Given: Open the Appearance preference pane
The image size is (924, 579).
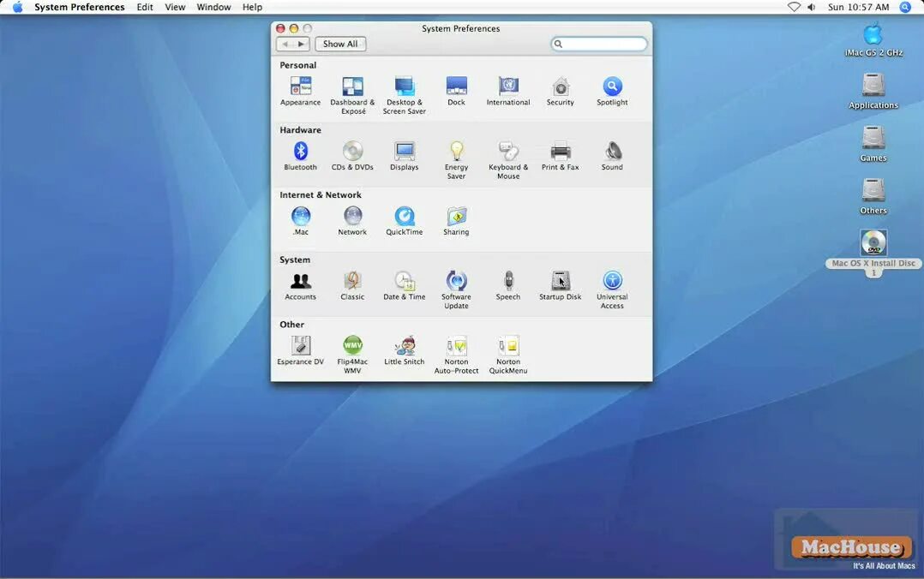Looking at the screenshot, I should coord(301,92).
